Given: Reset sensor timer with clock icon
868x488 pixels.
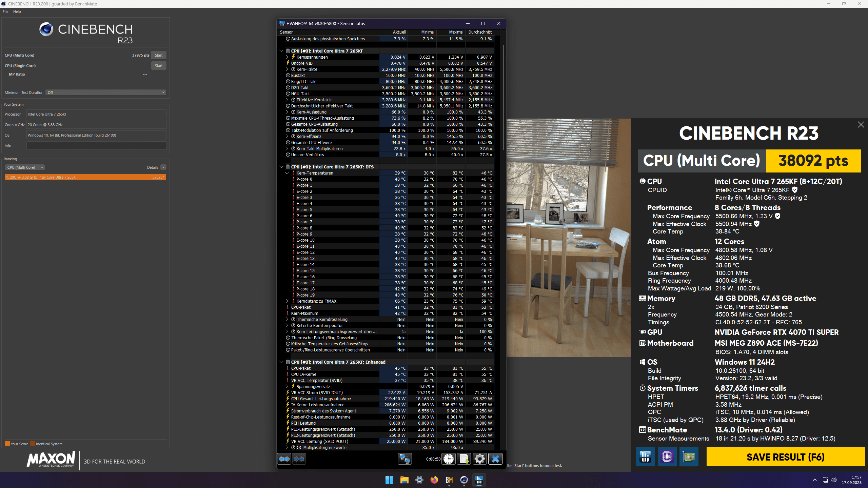Looking at the screenshot, I should (448, 459).
